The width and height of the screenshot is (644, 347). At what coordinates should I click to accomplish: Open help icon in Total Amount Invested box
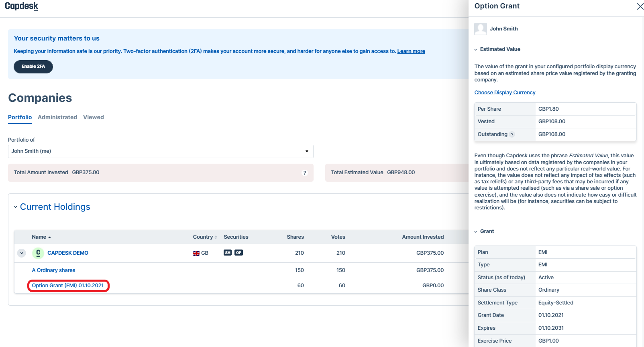(305, 172)
